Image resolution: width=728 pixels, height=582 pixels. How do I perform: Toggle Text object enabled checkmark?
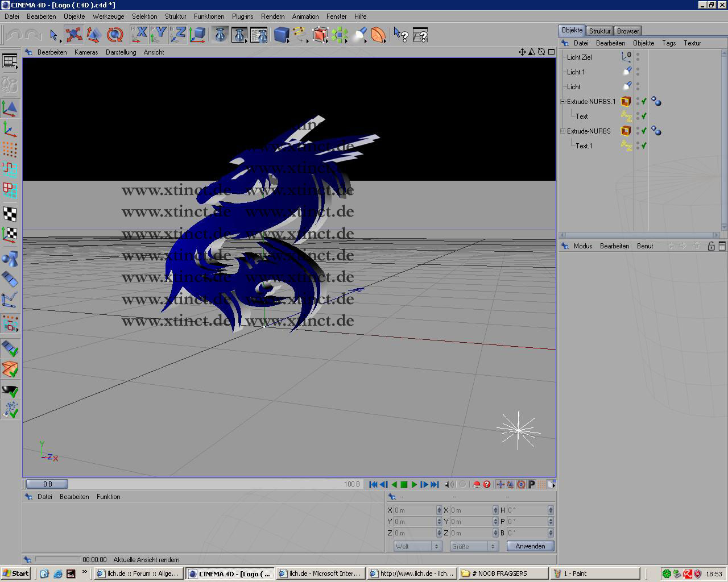click(644, 116)
